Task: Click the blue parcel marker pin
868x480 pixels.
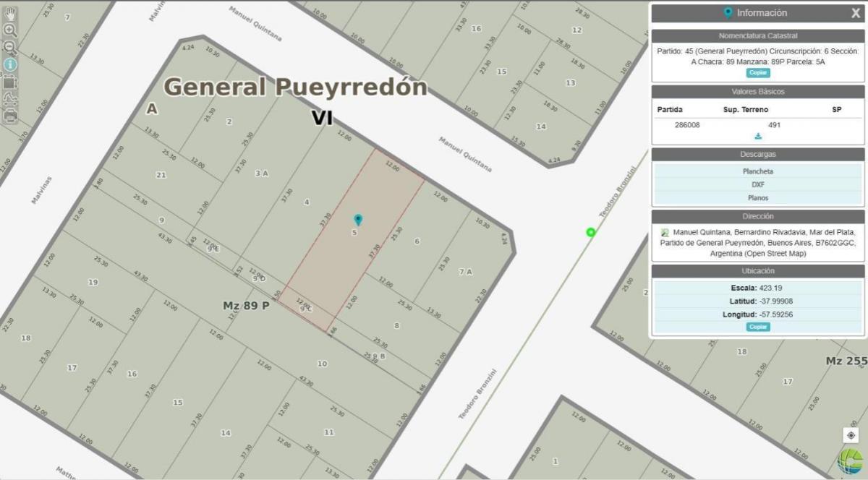Action: (x=357, y=220)
